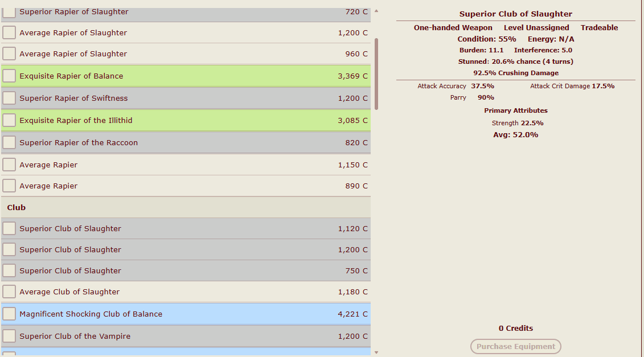View the Average Club of Slaughter item name

tap(69, 292)
